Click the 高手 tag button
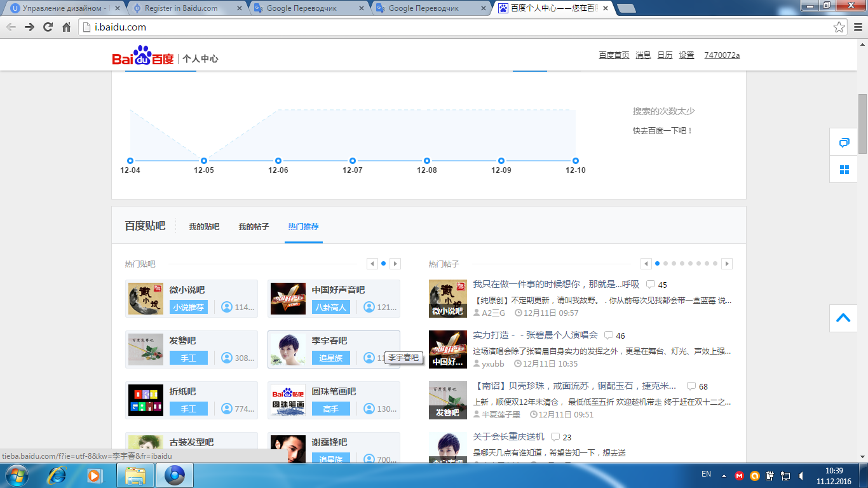Image resolution: width=868 pixels, height=488 pixels. 331,409
